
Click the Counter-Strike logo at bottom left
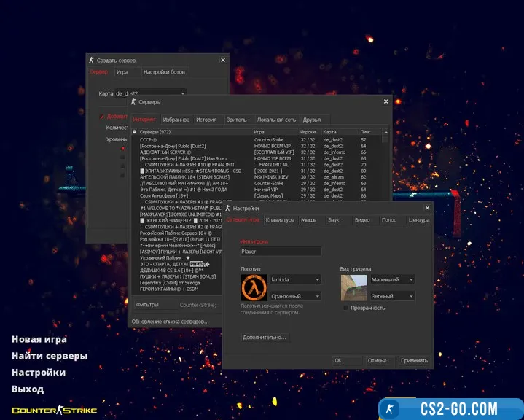click(54, 411)
